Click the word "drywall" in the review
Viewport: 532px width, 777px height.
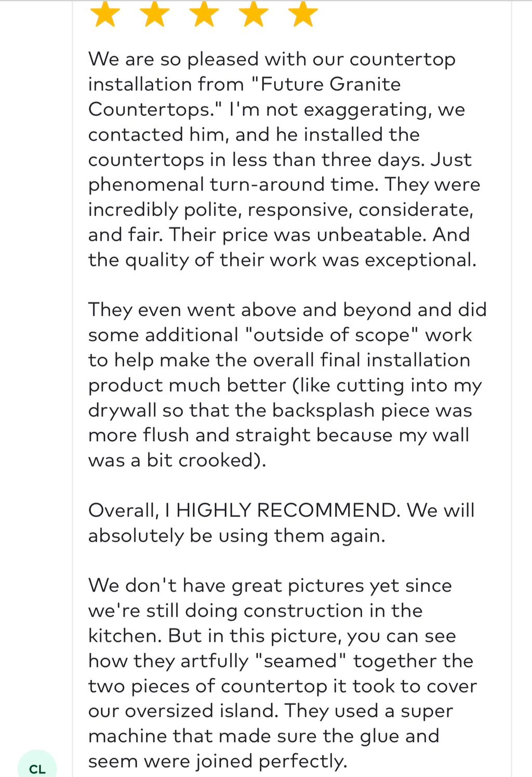point(122,410)
